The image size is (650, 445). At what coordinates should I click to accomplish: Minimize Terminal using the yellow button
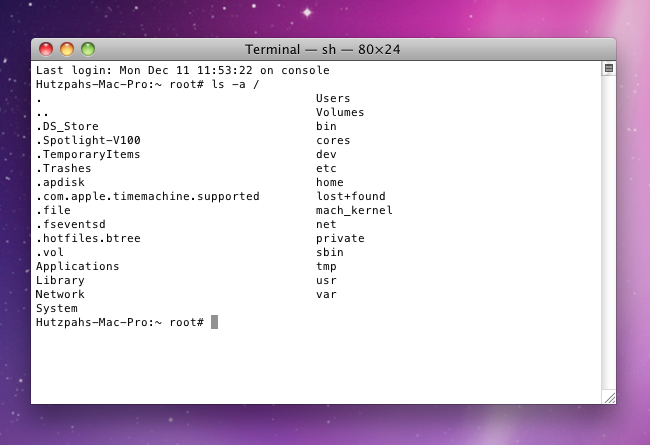(67, 49)
